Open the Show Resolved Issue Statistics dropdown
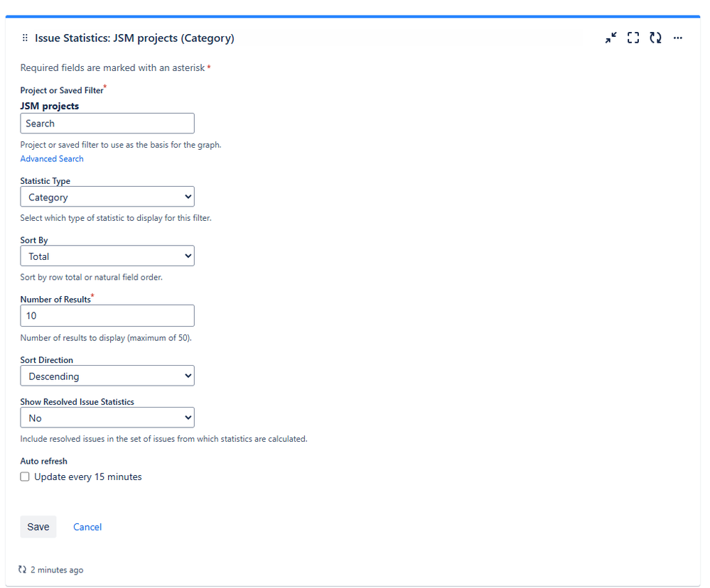710x588 pixels. click(x=107, y=418)
